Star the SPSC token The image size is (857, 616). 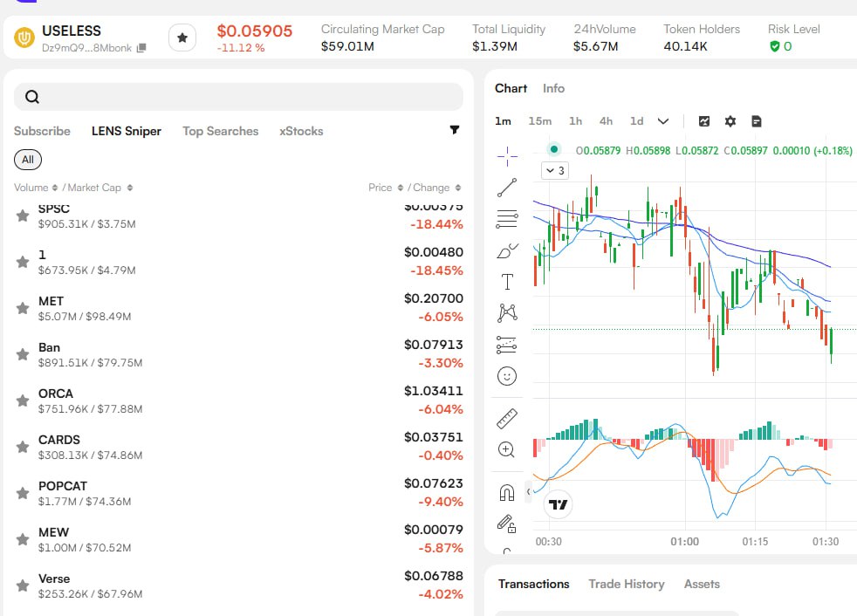(x=23, y=216)
